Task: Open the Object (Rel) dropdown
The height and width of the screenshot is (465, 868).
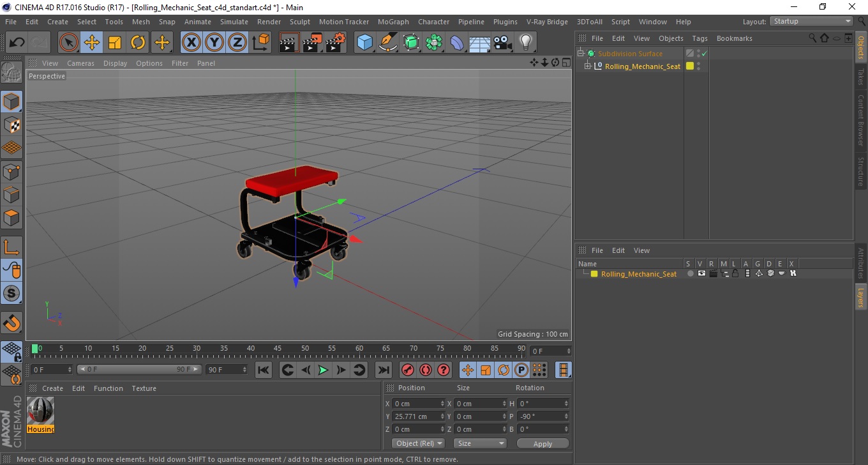Action: click(x=417, y=443)
